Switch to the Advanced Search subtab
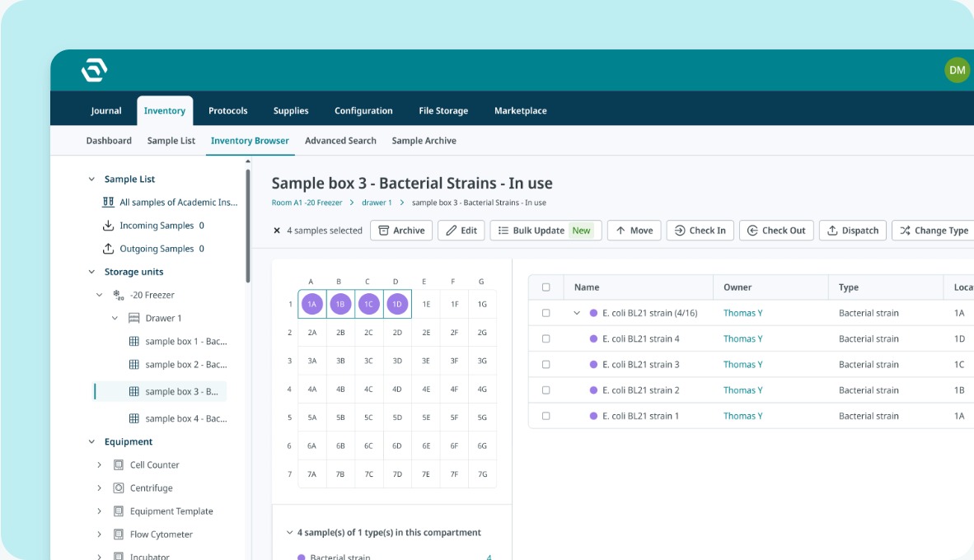The height and width of the screenshot is (560, 974). [x=340, y=141]
